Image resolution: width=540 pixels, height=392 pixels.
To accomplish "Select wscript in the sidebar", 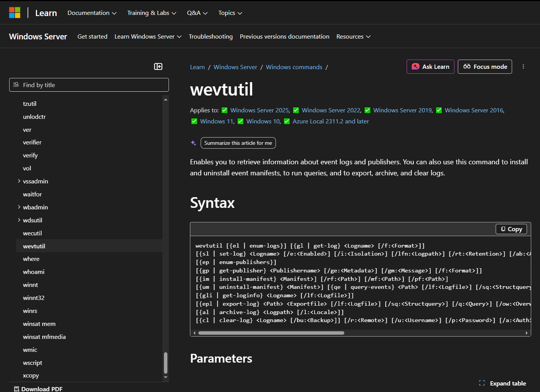I will [32, 363].
